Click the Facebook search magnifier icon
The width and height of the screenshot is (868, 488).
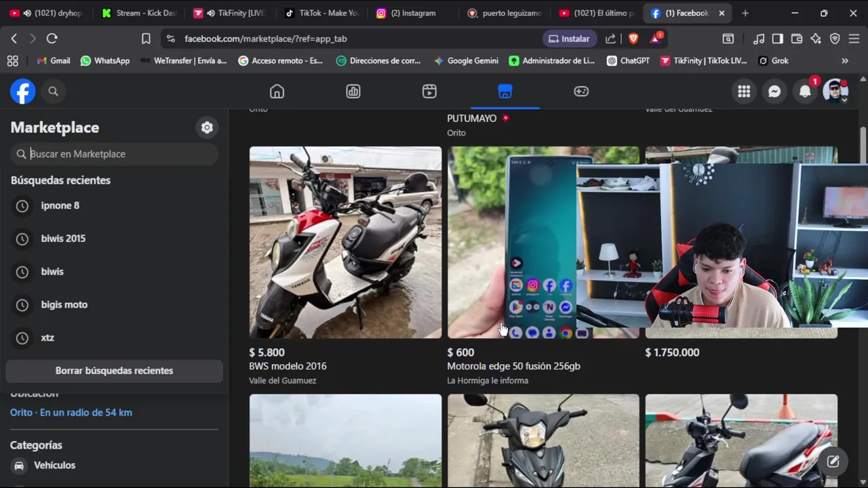(54, 91)
